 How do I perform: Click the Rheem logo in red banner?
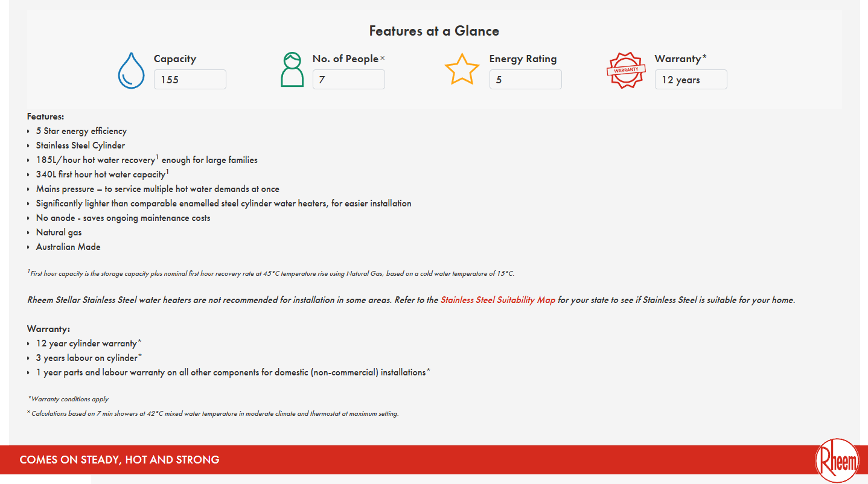[x=837, y=462]
